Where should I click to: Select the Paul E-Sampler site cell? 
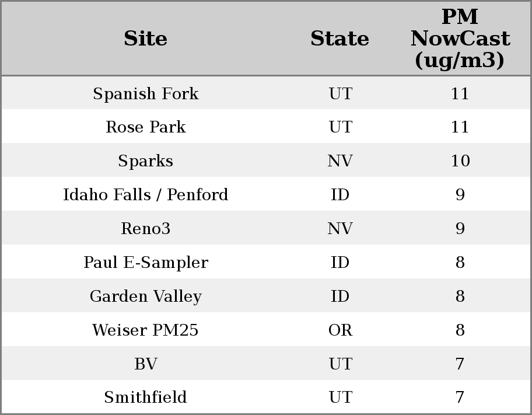click(145, 263)
